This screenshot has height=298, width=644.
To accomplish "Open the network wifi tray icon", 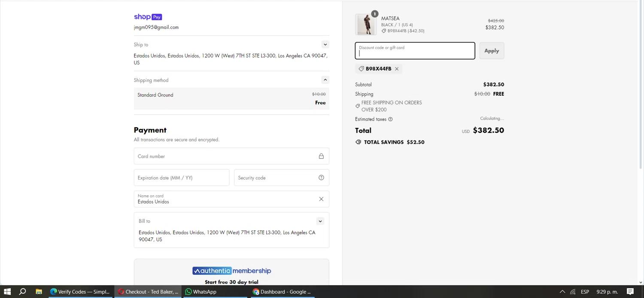I will tap(573, 292).
